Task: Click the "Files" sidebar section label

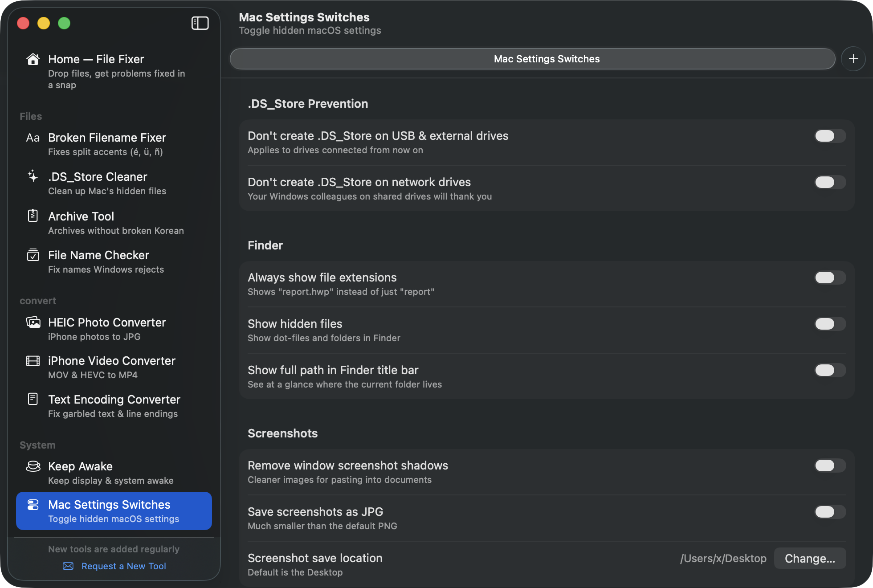Action: (31, 116)
